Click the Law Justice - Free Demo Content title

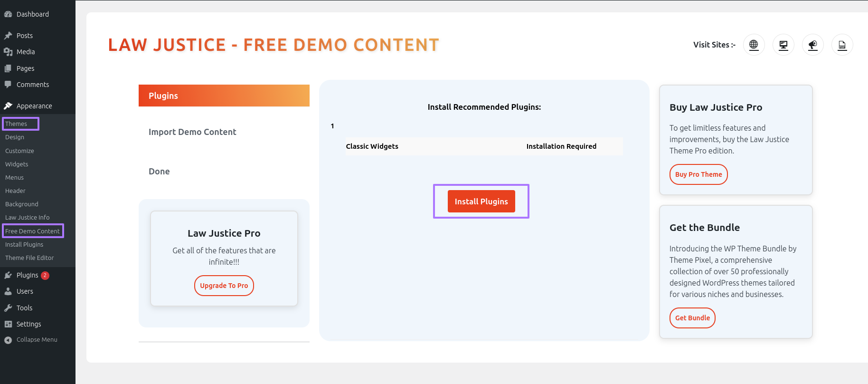tap(274, 45)
